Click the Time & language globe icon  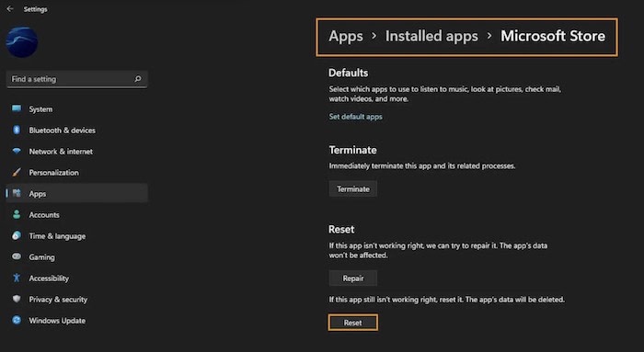[x=17, y=235]
